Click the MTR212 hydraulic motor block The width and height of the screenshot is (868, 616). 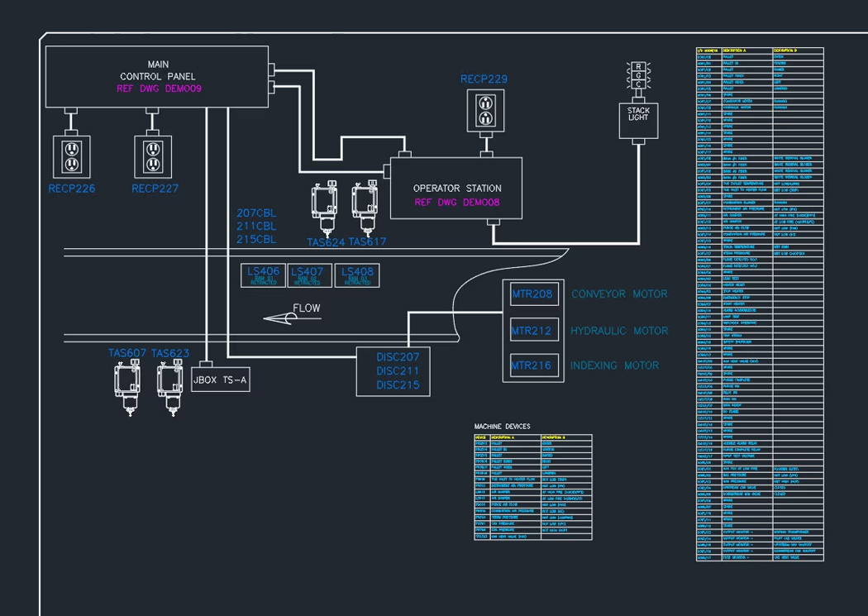(x=532, y=331)
